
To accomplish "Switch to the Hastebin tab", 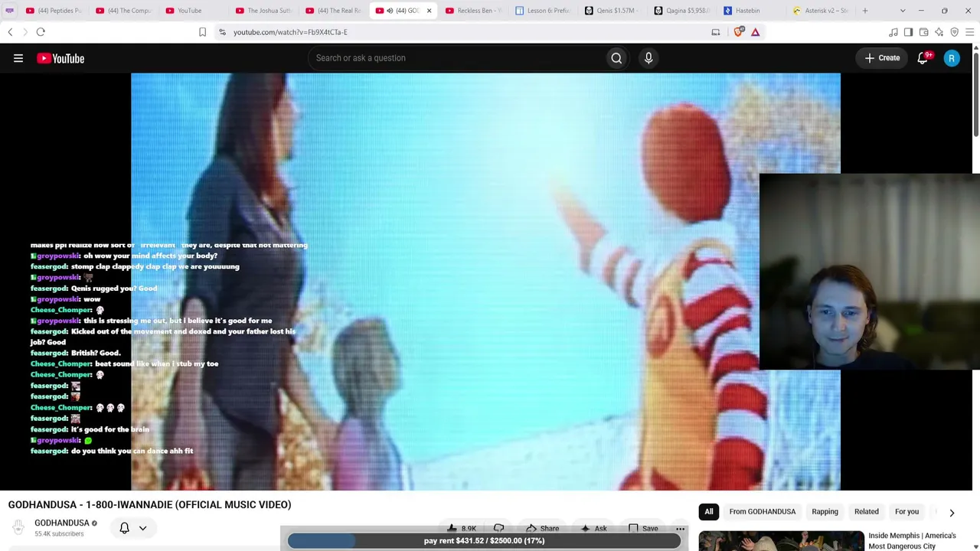I will coord(754,11).
